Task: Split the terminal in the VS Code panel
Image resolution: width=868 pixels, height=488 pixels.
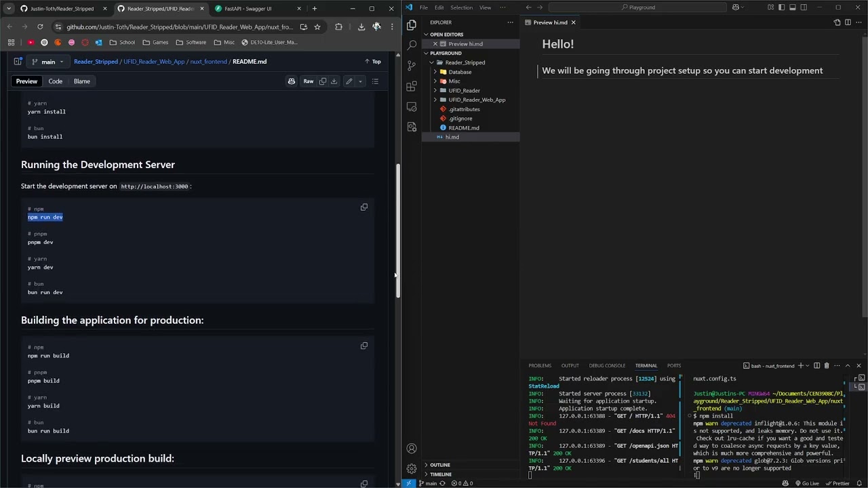Action: (816, 366)
